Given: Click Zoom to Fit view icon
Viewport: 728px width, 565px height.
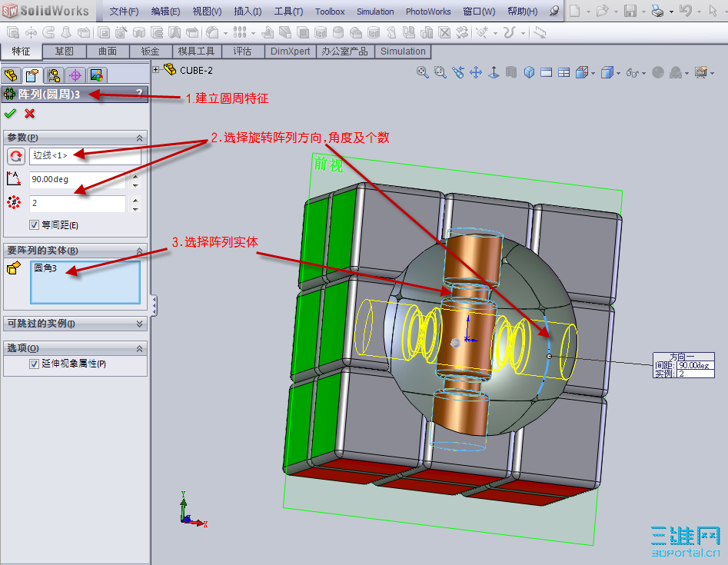Looking at the screenshot, I should (422, 72).
